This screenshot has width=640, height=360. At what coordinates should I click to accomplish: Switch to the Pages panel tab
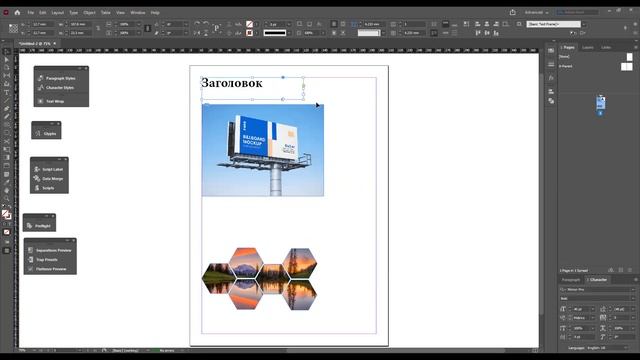click(568, 47)
